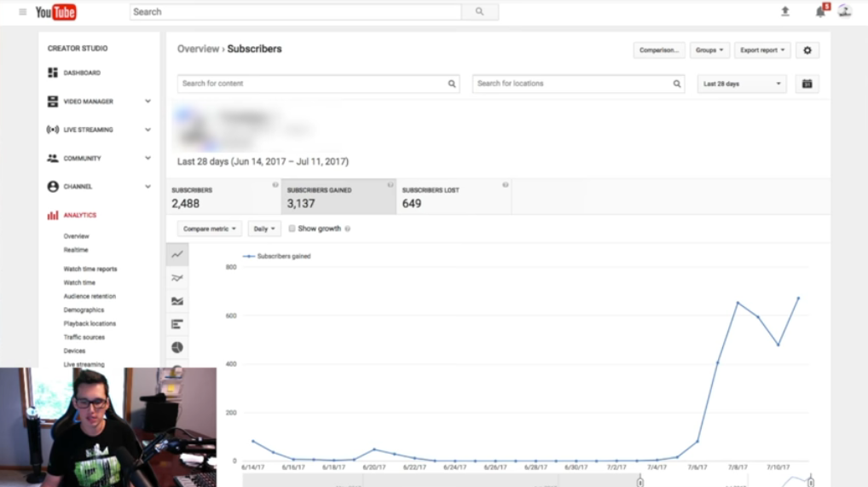
Task: Open Analytics Overview in sidebar
Action: pos(76,236)
